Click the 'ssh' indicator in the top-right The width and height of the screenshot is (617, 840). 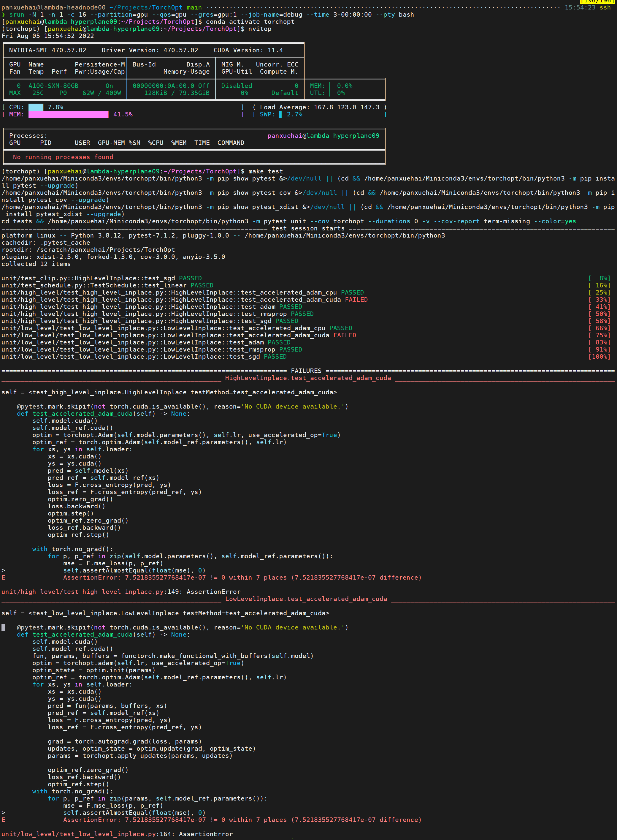[x=605, y=7]
